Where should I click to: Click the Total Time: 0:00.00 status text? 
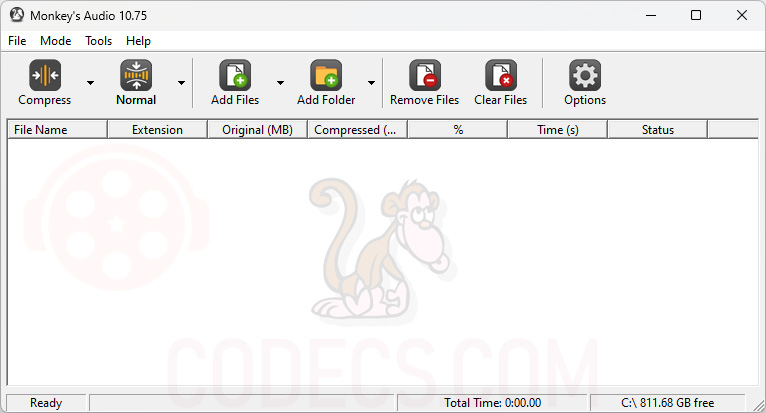492,403
